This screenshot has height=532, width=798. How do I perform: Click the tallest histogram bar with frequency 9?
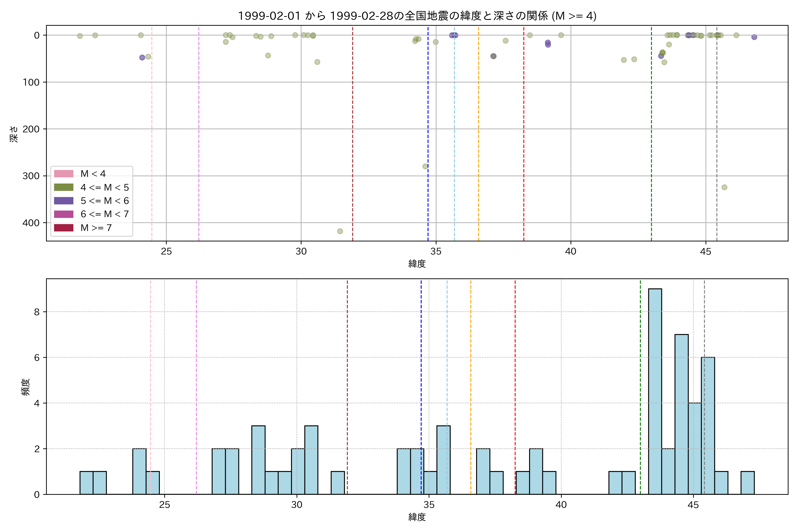click(x=655, y=391)
